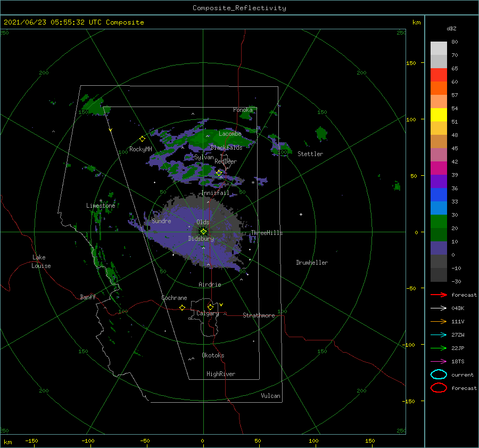The height and width of the screenshot is (448, 479).
Task: Click the Olds label
Action: point(203,222)
